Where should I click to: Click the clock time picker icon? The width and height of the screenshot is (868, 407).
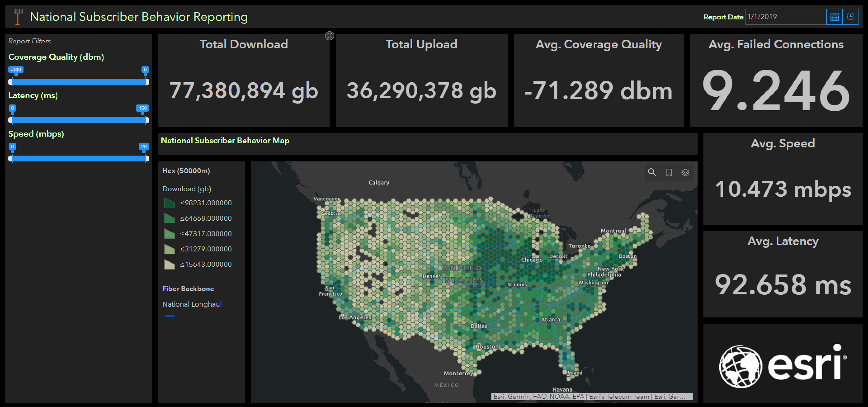click(850, 17)
